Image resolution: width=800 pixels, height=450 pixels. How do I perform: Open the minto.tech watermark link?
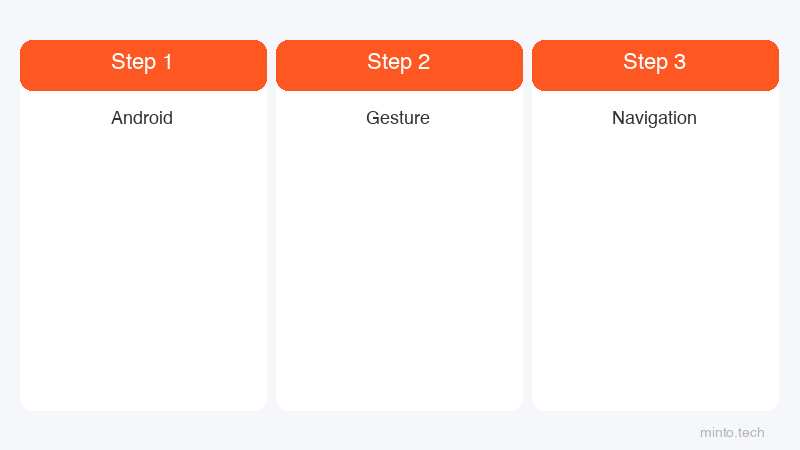point(732,433)
